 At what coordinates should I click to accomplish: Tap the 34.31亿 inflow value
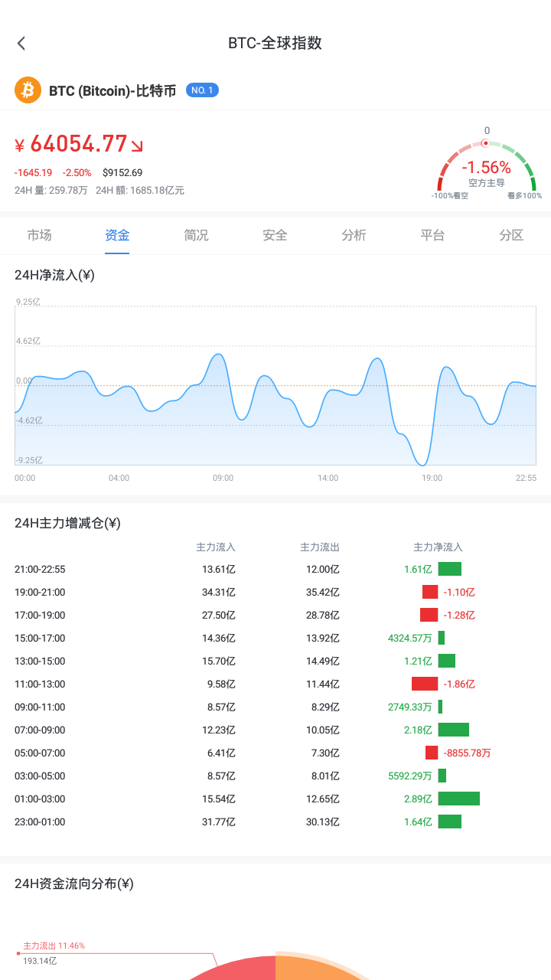[219, 592]
